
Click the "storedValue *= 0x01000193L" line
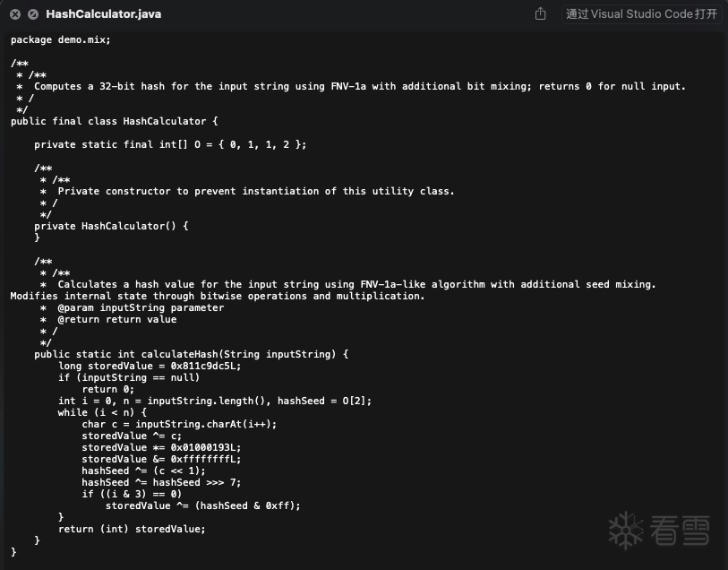pos(161,447)
